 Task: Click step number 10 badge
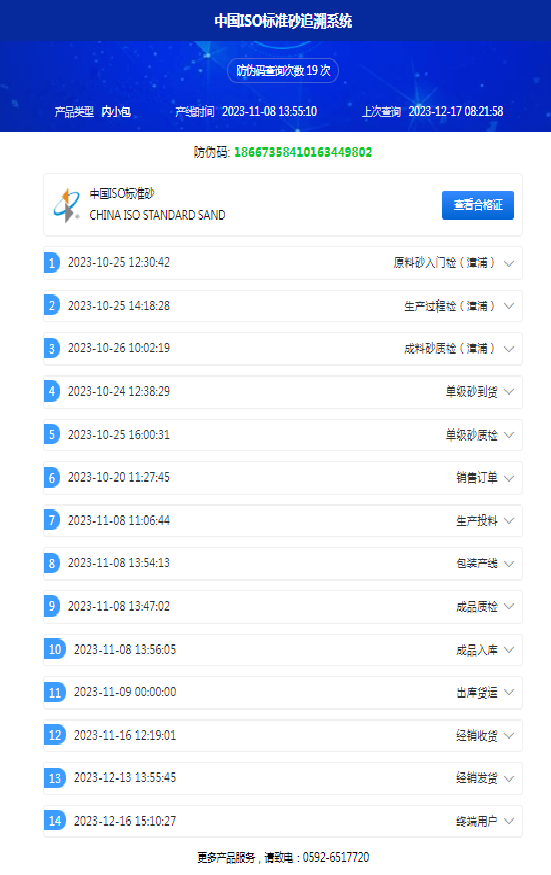(x=55, y=649)
